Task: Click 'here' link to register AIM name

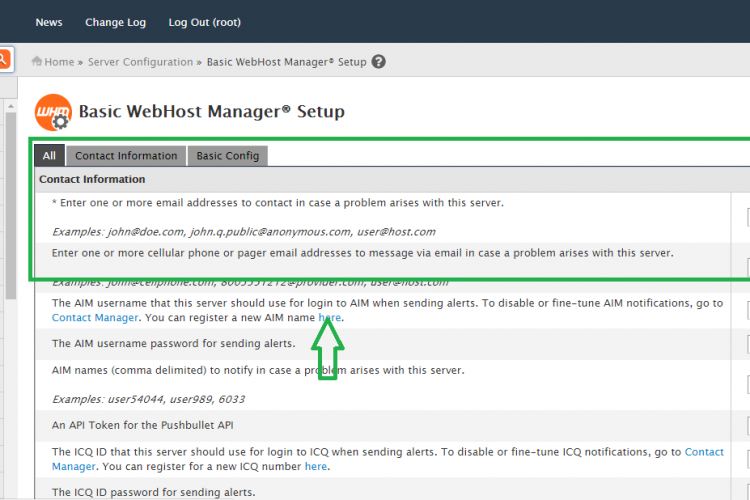Action: [330, 318]
